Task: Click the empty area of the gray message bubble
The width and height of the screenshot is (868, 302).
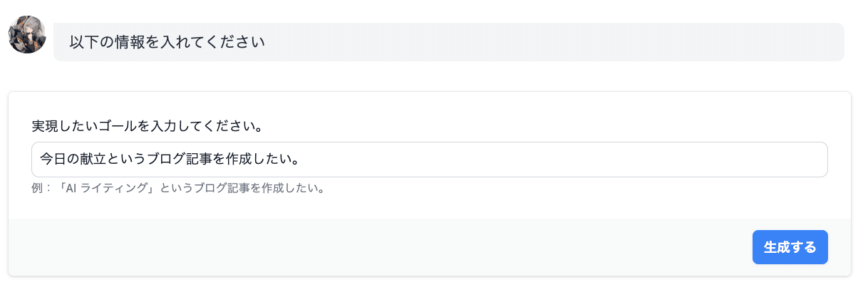Action: (556, 42)
